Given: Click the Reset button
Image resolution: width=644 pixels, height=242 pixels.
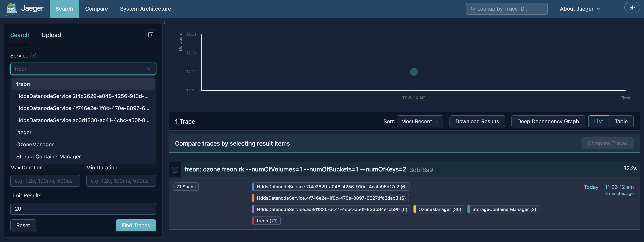Looking at the screenshot, I should [x=23, y=226].
